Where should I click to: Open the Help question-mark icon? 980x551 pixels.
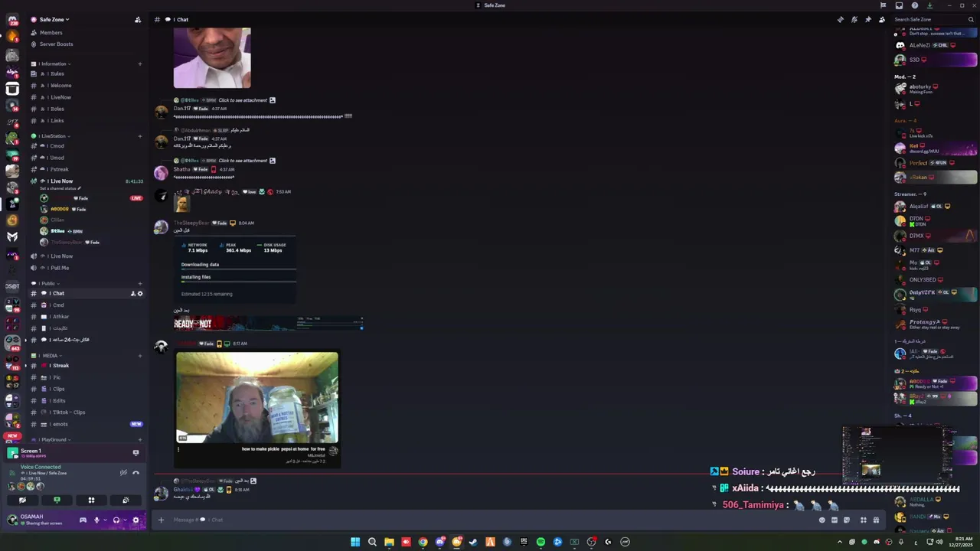[914, 5]
